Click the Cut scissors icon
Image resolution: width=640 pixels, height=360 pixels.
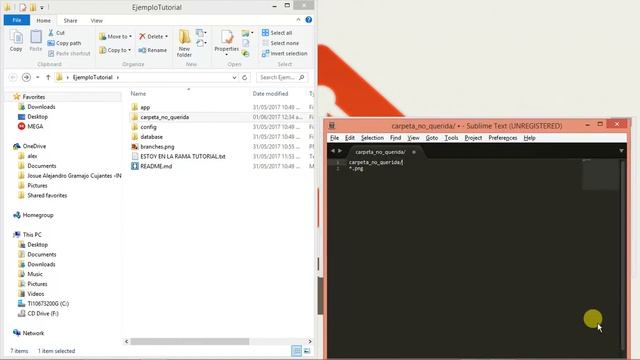tap(51, 33)
